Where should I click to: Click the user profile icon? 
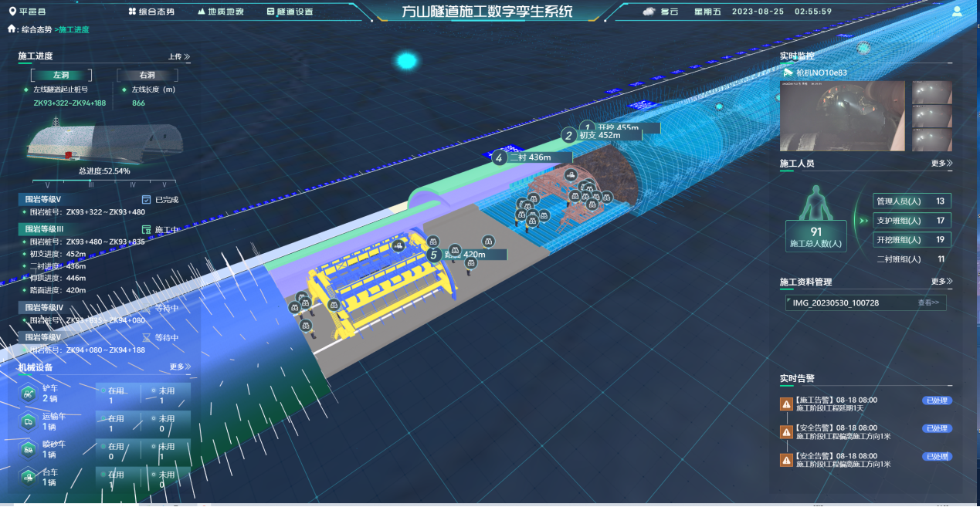pyautogui.click(x=958, y=12)
